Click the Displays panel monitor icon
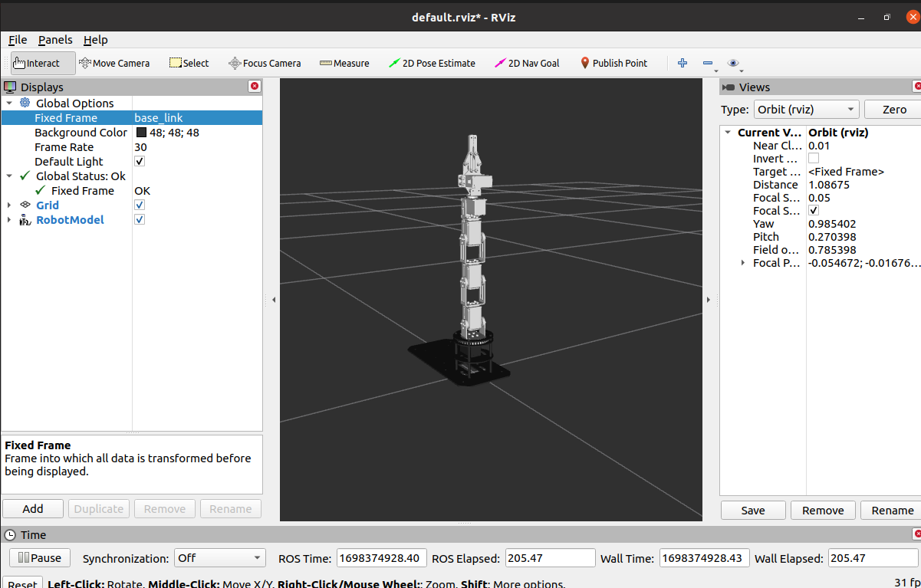Screen dimensions: 921x588 coord(10,87)
